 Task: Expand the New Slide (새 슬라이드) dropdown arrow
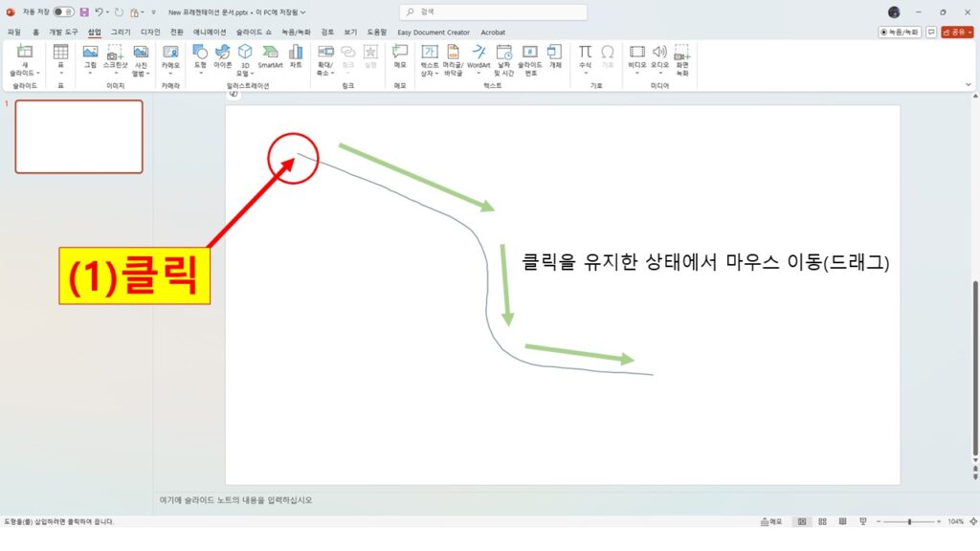coord(38,73)
